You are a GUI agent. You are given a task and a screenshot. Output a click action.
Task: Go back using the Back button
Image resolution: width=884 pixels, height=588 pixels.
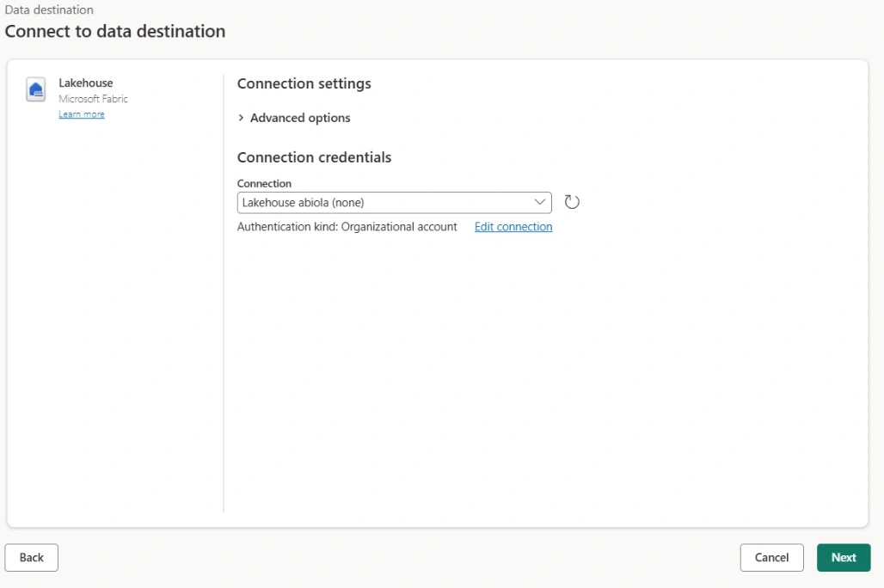click(x=32, y=557)
